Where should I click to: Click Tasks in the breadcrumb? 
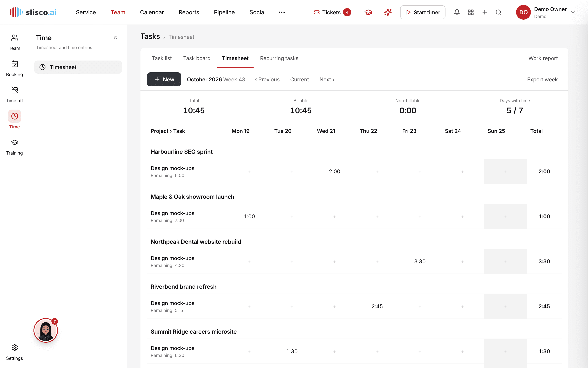[x=150, y=36]
